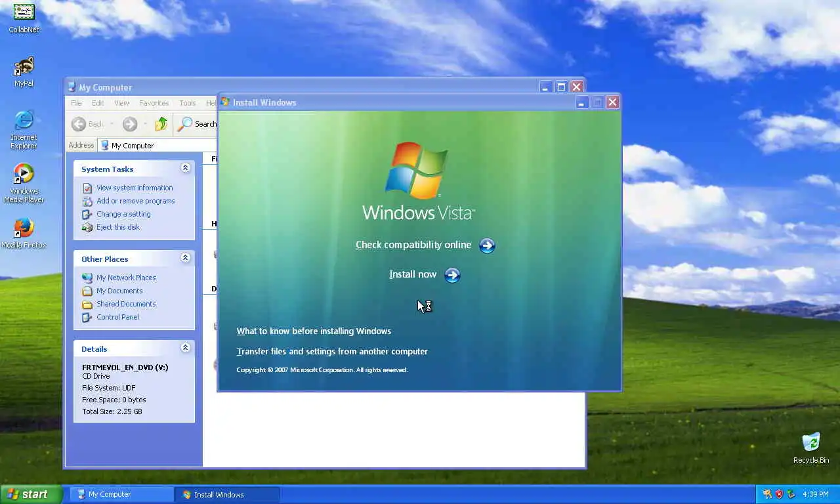
Task: Switch to Install Windows taskbar button
Action: click(x=228, y=494)
